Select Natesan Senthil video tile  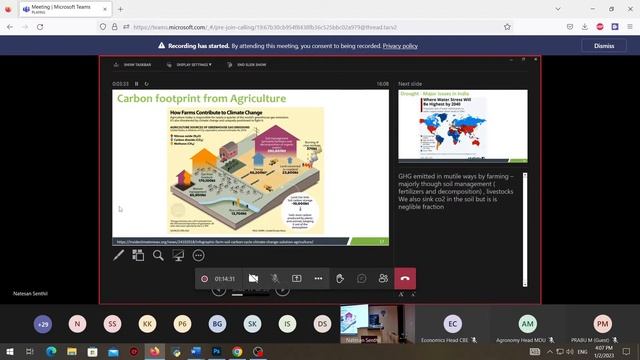point(378,324)
